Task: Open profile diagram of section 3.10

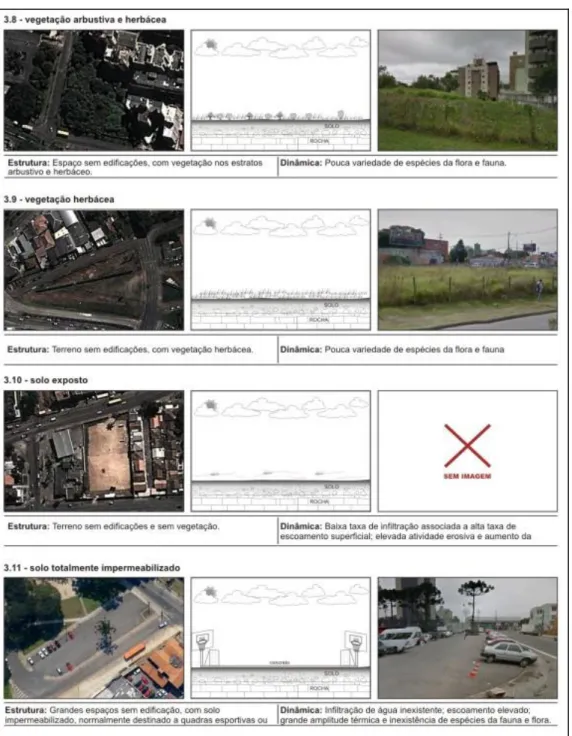Action: [281, 451]
